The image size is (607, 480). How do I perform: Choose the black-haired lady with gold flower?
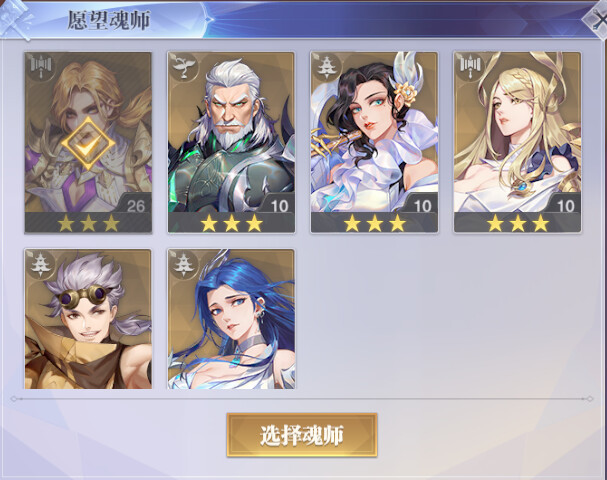(374, 142)
